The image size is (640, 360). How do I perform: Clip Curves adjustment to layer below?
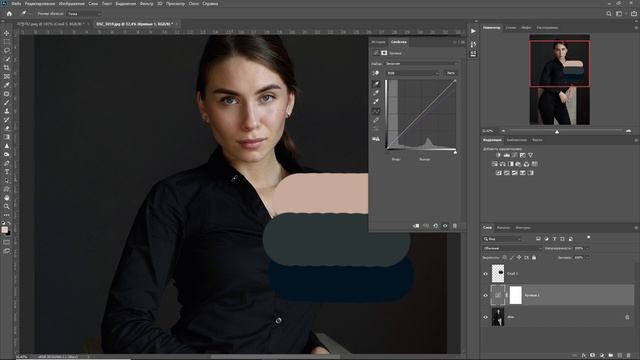416,226
